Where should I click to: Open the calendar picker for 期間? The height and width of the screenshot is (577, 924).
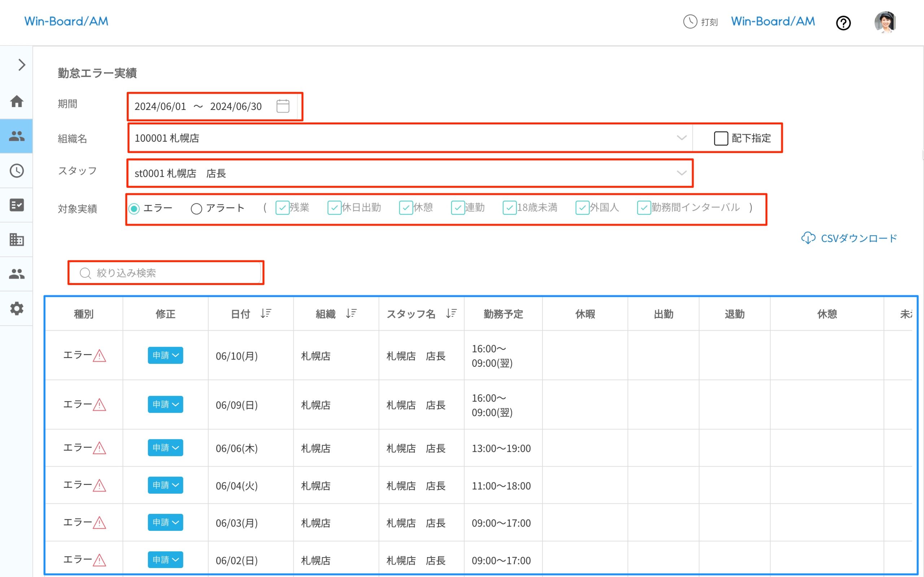283,106
